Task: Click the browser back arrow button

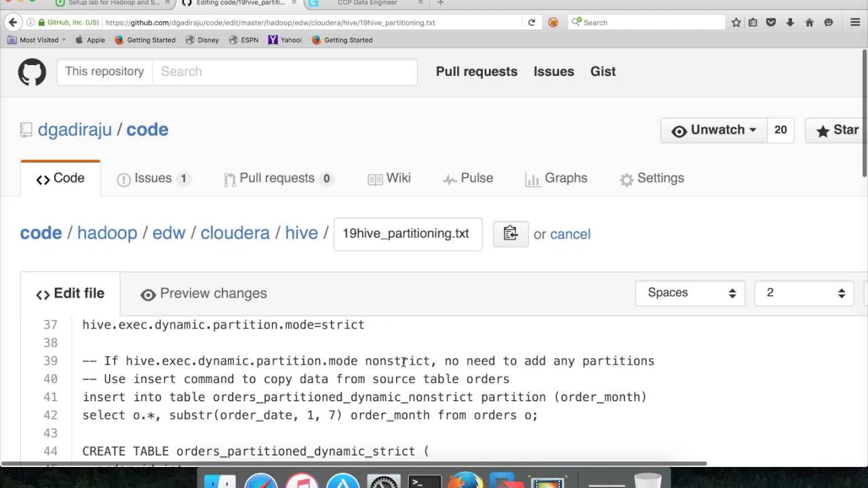Action: (12, 22)
